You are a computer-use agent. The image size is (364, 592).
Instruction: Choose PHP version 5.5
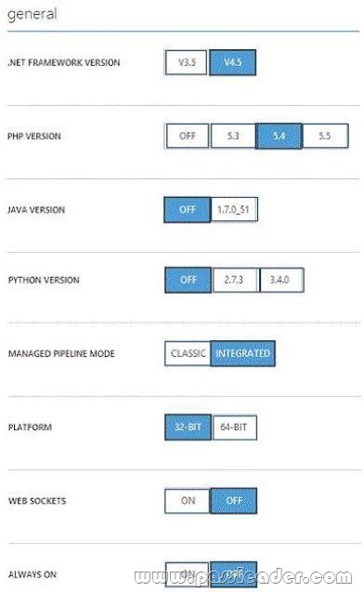click(x=325, y=136)
